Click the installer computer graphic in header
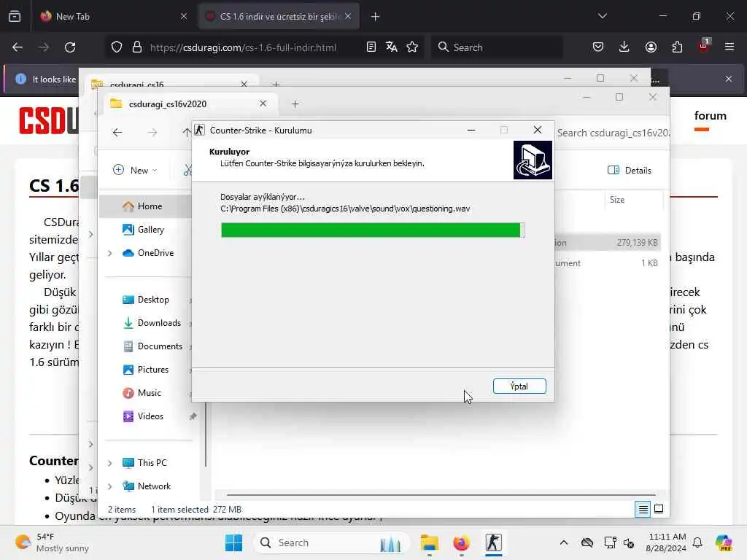The height and width of the screenshot is (560, 747). (x=533, y=160)
